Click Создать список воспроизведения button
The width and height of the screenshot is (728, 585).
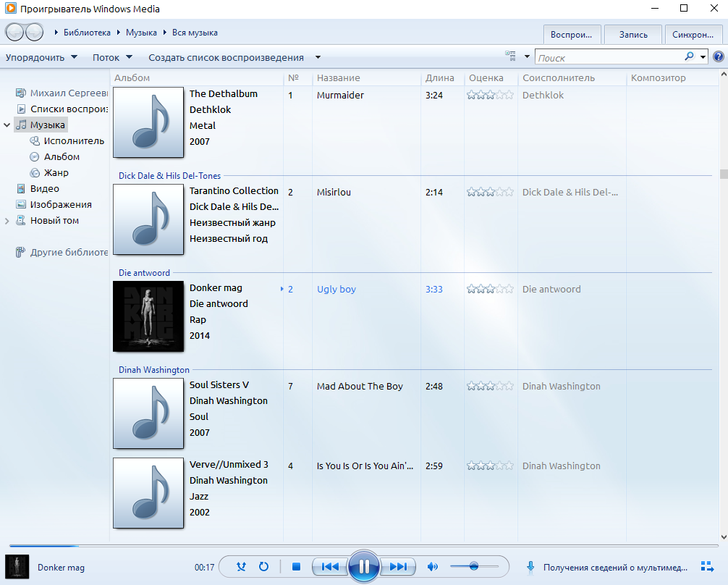(x=226, y=57)
